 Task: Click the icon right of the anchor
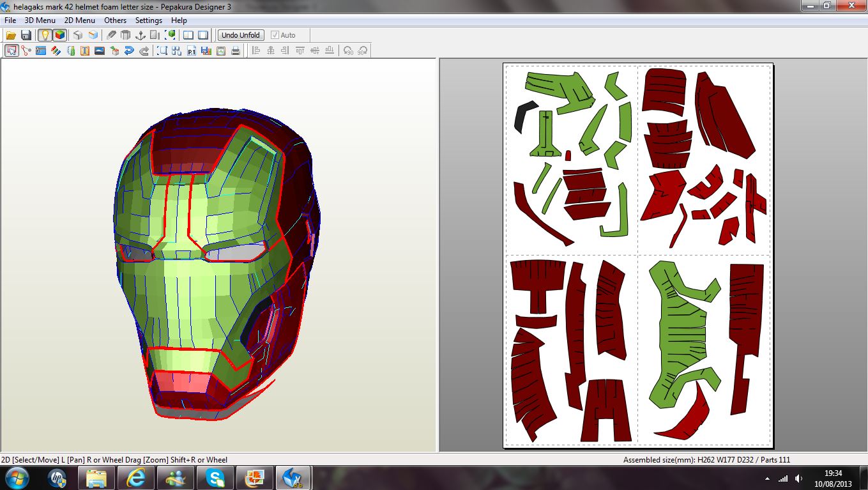point(156,35)
